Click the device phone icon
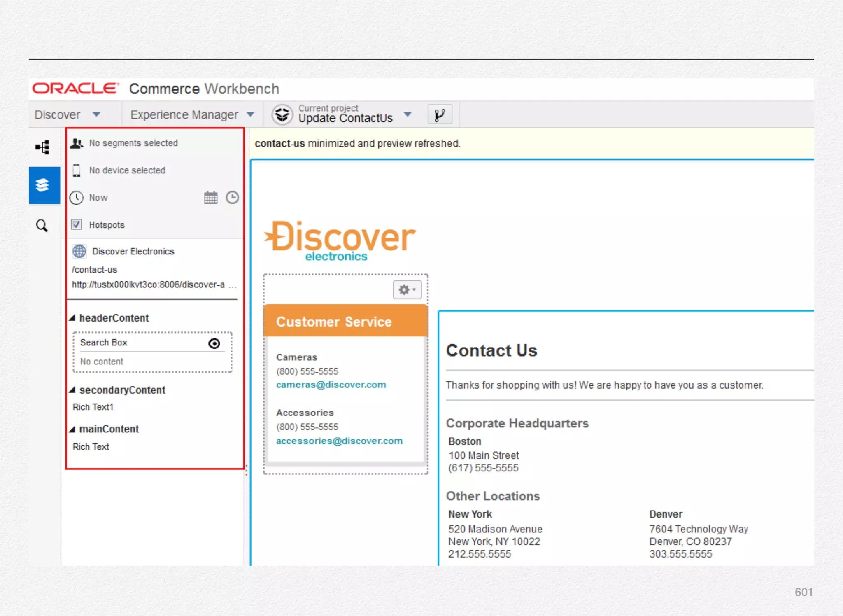Screen dimensions: 843x616 (x=77, y=170)
